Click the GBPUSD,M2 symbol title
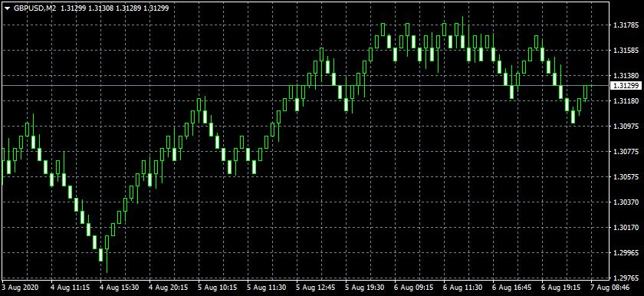 tap(35, 8)
